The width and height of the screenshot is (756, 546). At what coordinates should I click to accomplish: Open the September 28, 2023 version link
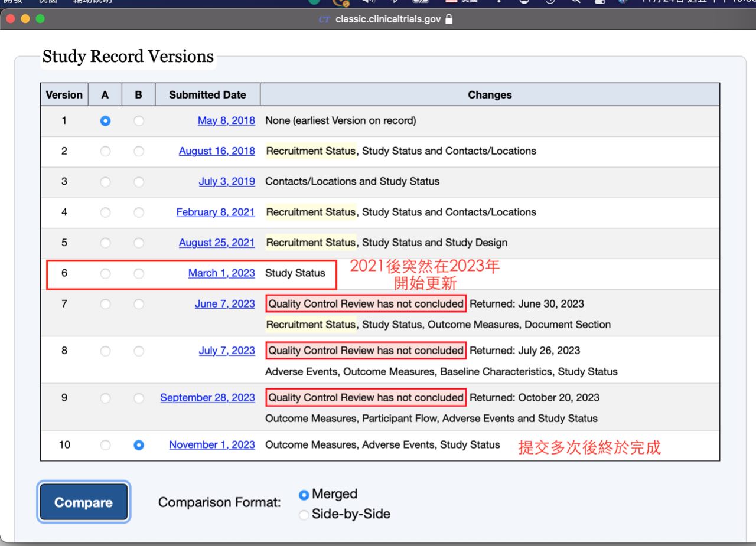click(207, 398)
